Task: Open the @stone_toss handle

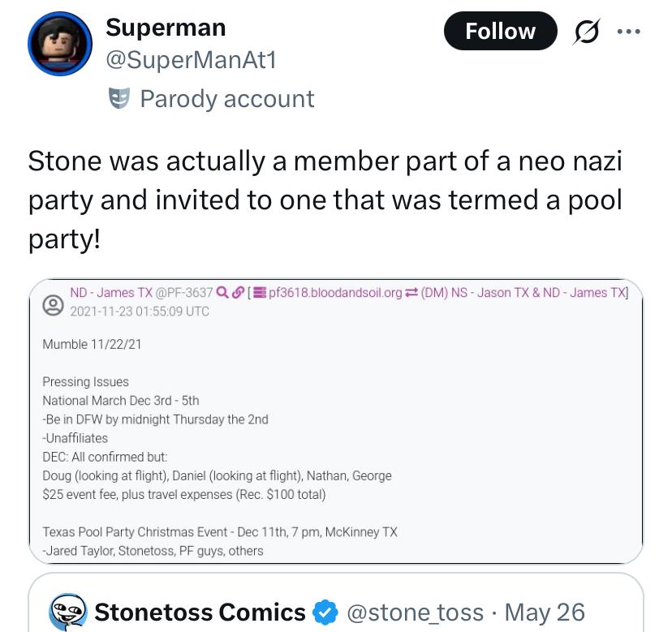Action: pyautogui.click(x=415, y=613)
